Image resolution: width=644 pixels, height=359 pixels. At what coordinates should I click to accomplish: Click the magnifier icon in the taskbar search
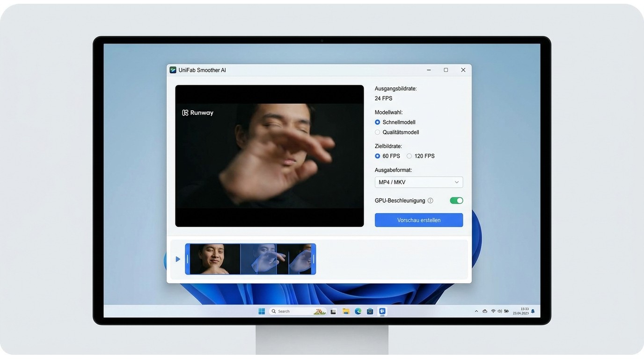point(274,311)
